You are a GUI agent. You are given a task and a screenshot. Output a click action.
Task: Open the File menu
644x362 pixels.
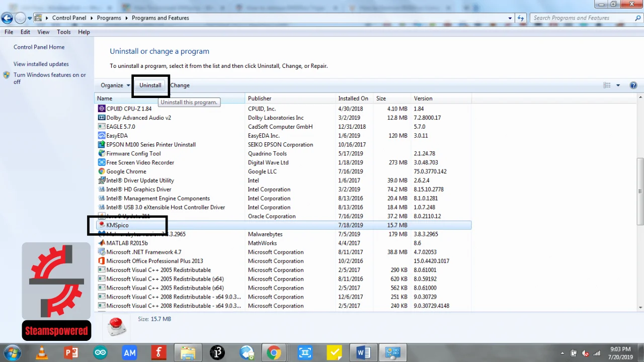(9, 32)
